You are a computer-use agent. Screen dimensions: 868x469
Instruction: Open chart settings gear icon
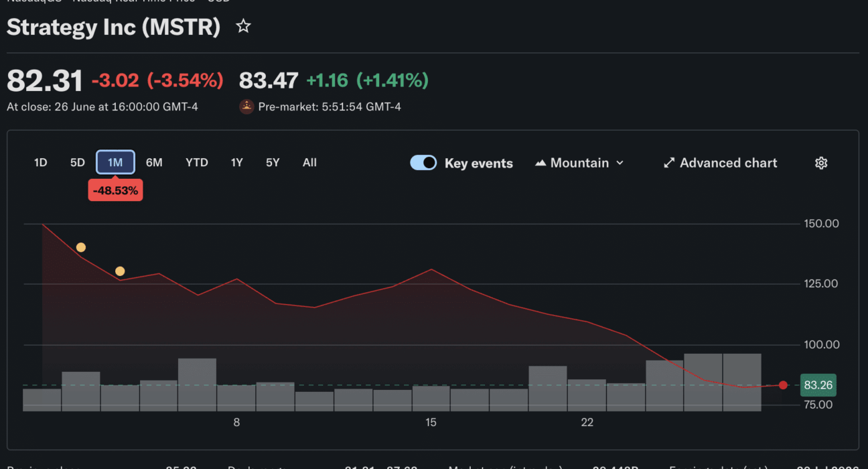(821, 163)
